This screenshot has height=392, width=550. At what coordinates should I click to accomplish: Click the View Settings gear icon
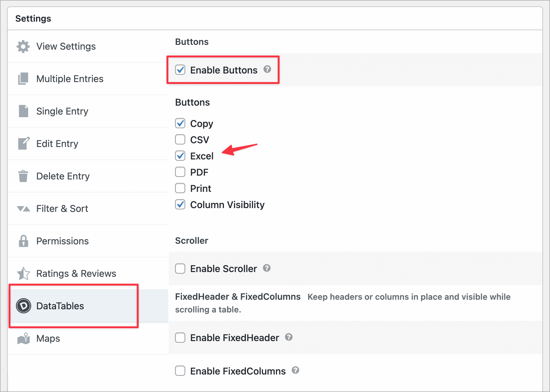click(x=23, y=46)
